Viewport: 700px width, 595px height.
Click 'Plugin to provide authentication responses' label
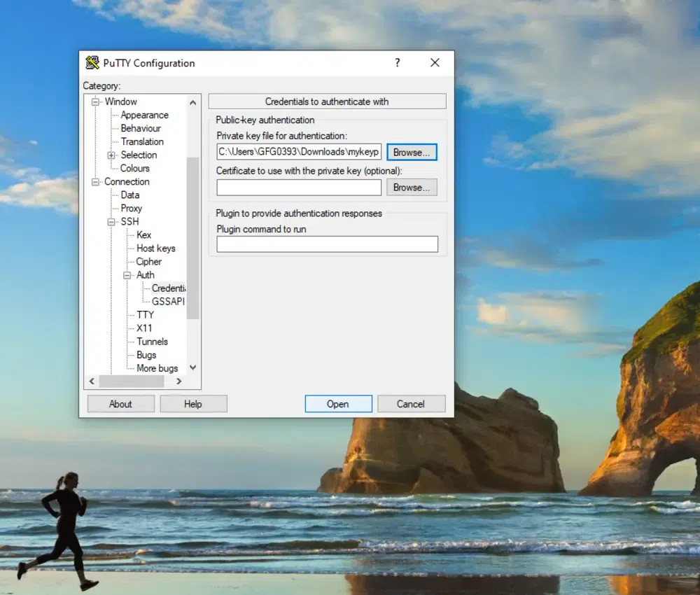[x=299, y=213]
